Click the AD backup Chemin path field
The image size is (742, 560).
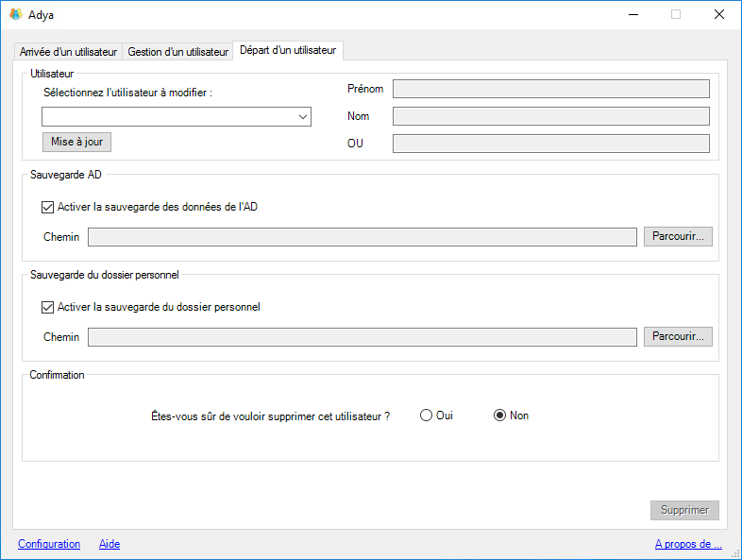[362, 237]
